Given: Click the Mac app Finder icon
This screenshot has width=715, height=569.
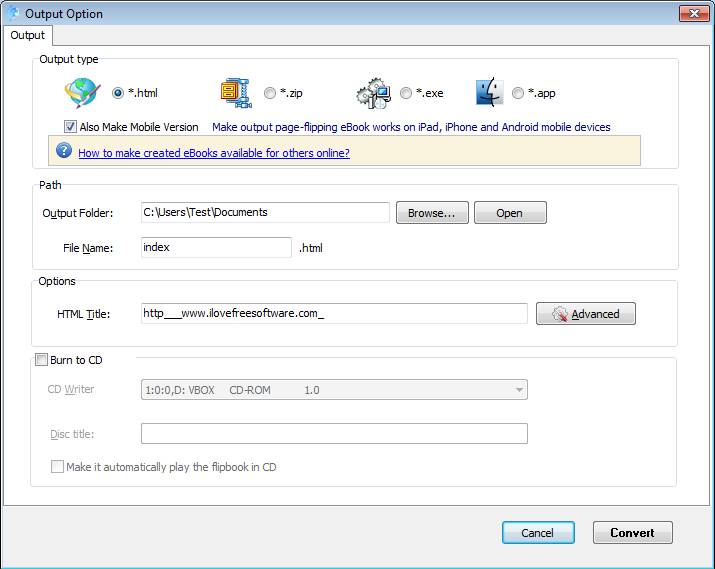Looking at the screenshot, I should [489, 93].
